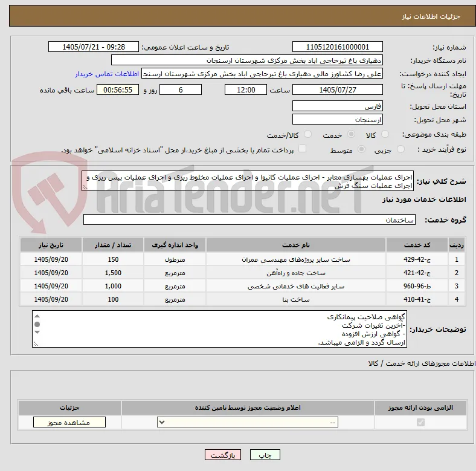Click the general description text area
This screenshot has height=471, width=476.
click(248, 181)
